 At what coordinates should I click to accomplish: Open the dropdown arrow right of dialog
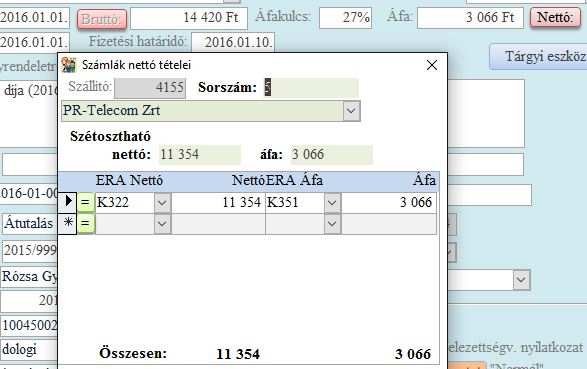point(521,280)
